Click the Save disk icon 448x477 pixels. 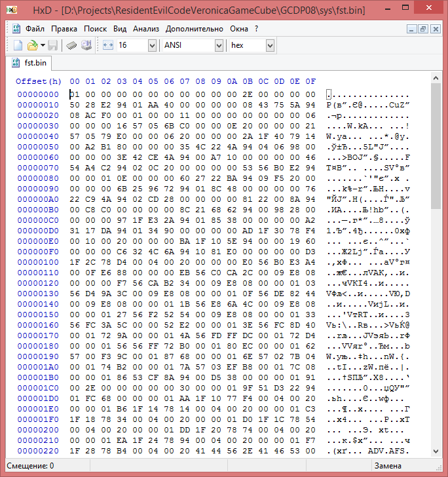[x=52, y=46]
